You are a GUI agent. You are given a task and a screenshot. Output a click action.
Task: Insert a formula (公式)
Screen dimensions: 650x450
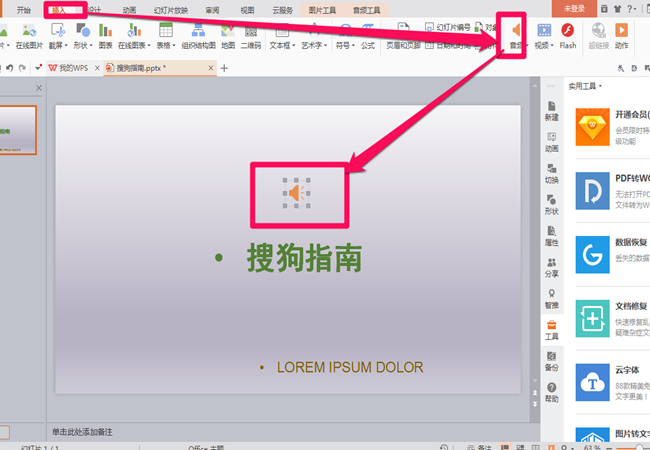pyautogui.click(x=368, y=36)
